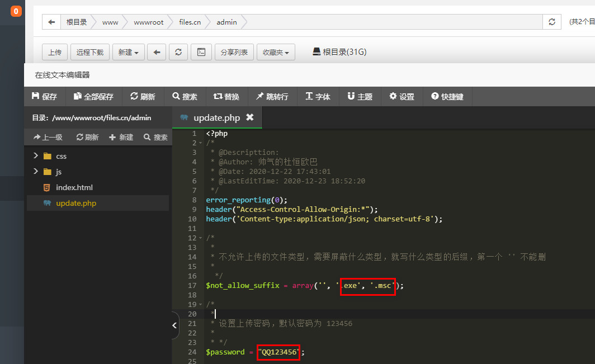
Task: Go up one level (上一级) in sidebar
Action: (48, 137)
